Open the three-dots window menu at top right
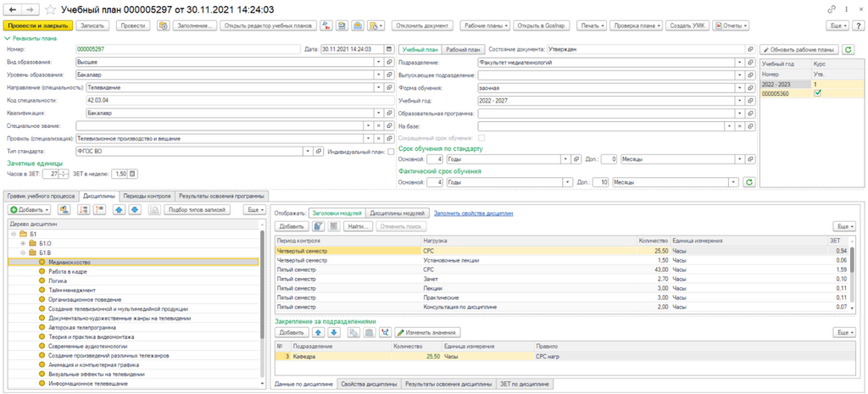This screenshot has height=394, width=868. point(846,10)
